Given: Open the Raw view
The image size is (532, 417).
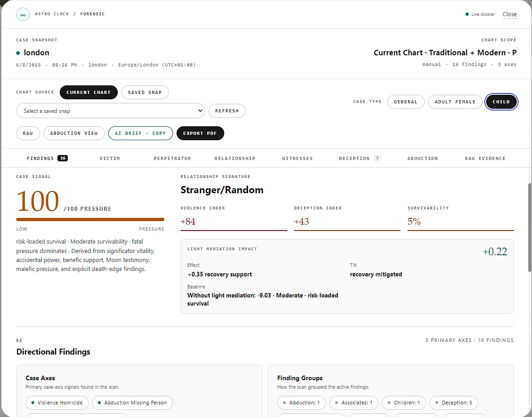Looking at the screenshot, I should pos(28,133).
